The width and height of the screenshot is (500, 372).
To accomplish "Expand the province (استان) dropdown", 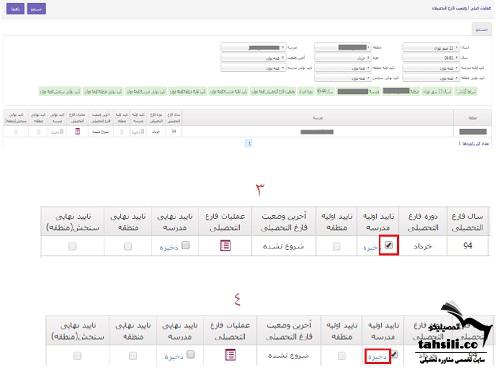I will click(x=431, y=48).
